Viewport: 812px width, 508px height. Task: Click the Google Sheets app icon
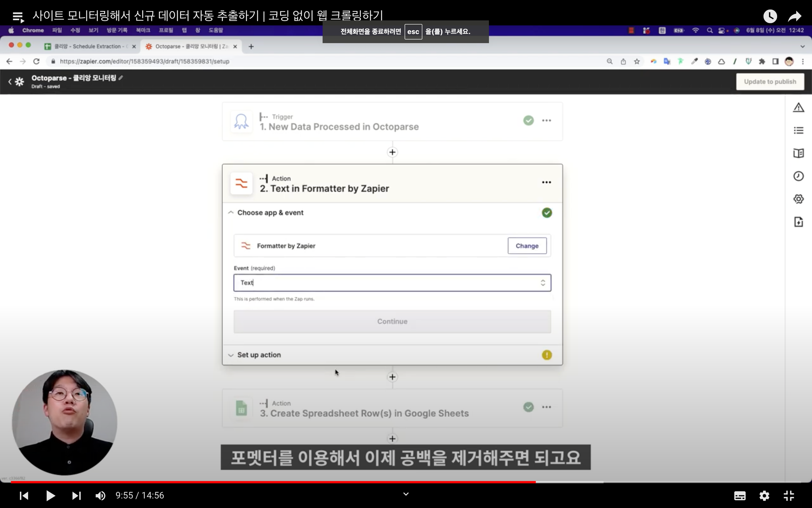(x=241, y=408)
